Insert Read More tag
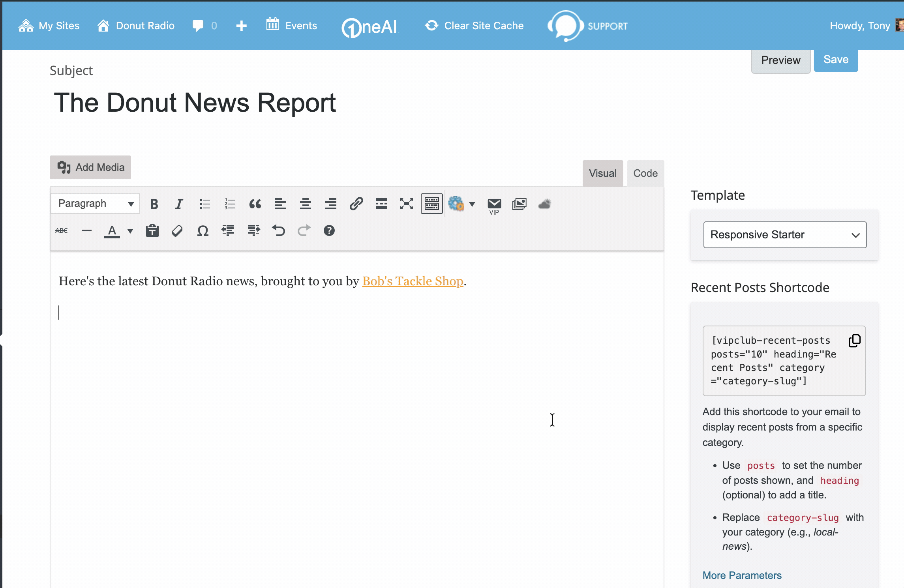This screenshot has height=588, width=904. pos(381,204)
